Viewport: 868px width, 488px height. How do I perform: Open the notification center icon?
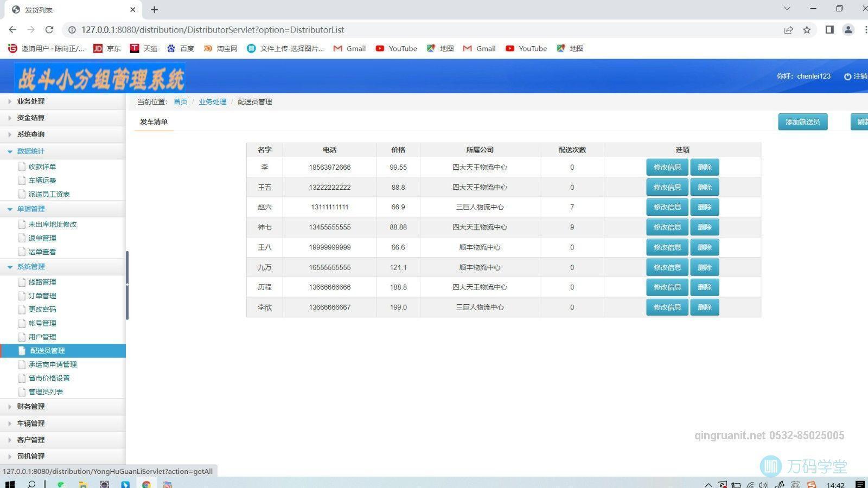(x=860, y=485)
